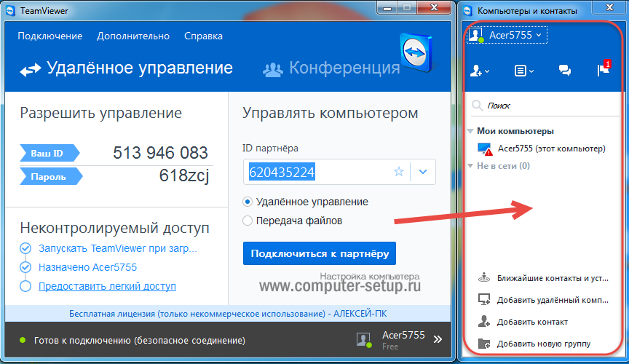Image resolution: width=629 pixels, height=364 pixels.
Task: Click the free license notice Бесплатная лицензия
Action: tap(228, 314)
